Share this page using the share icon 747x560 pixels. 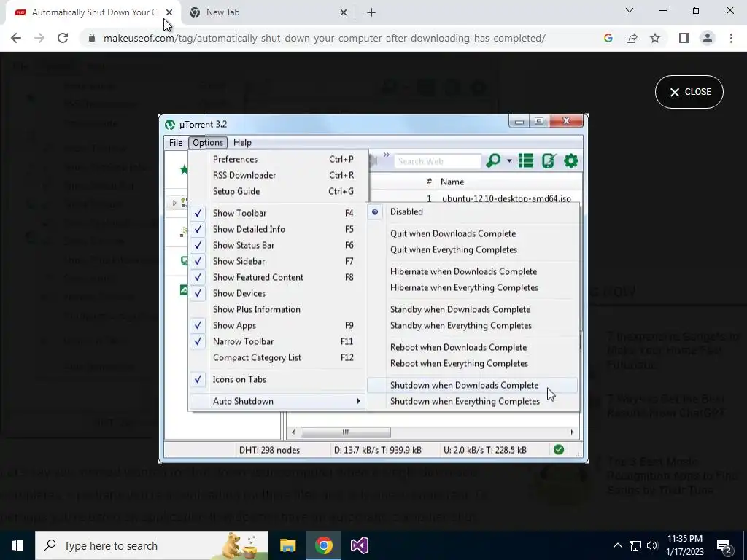point(632,38)
